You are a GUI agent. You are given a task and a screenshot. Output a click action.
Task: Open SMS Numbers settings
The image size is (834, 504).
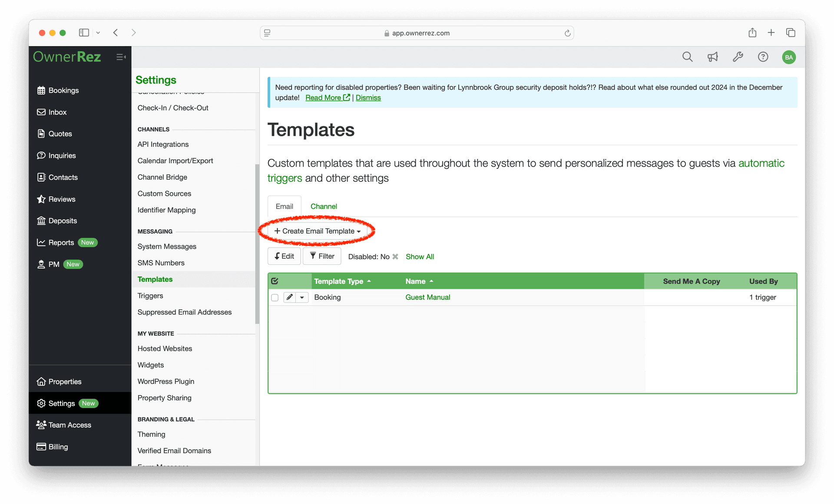(161, 263)
